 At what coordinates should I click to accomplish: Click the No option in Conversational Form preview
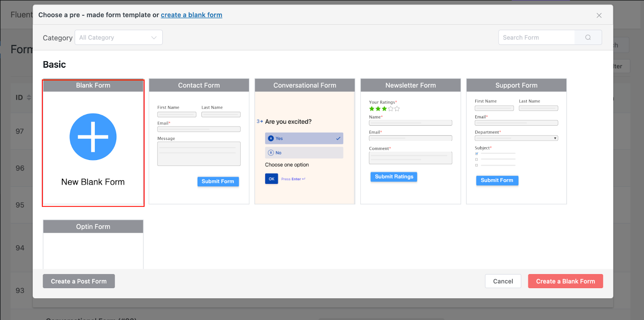[x=304, y=153]
